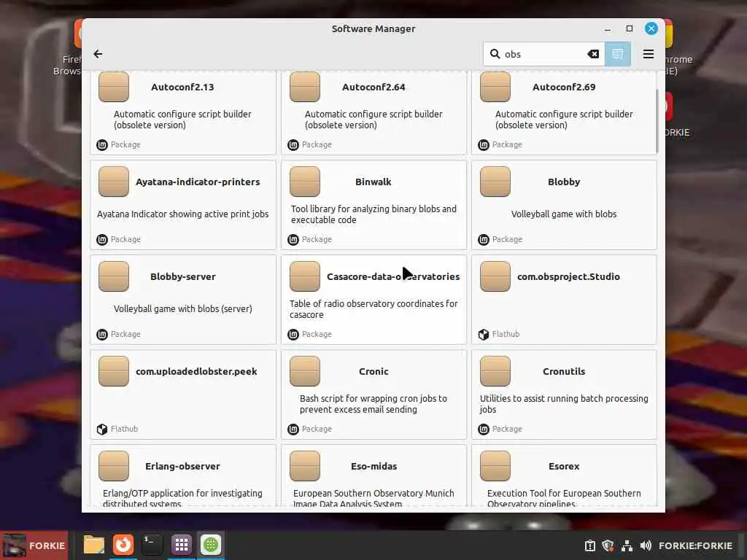This screenshot has height=560, width=747.
Task: Click the search magnifier icon
Action: click(495, 54)
